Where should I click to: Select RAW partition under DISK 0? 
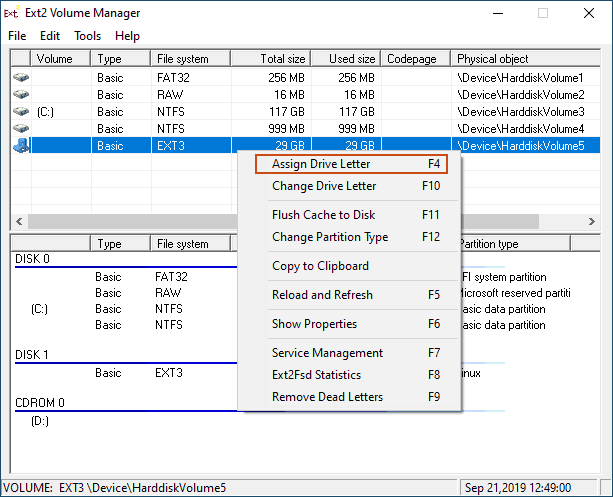(x=168, y=293)
